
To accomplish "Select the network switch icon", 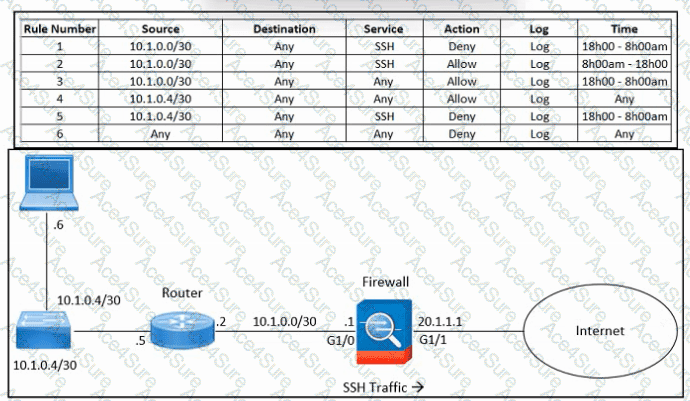I will coord(44,331).
